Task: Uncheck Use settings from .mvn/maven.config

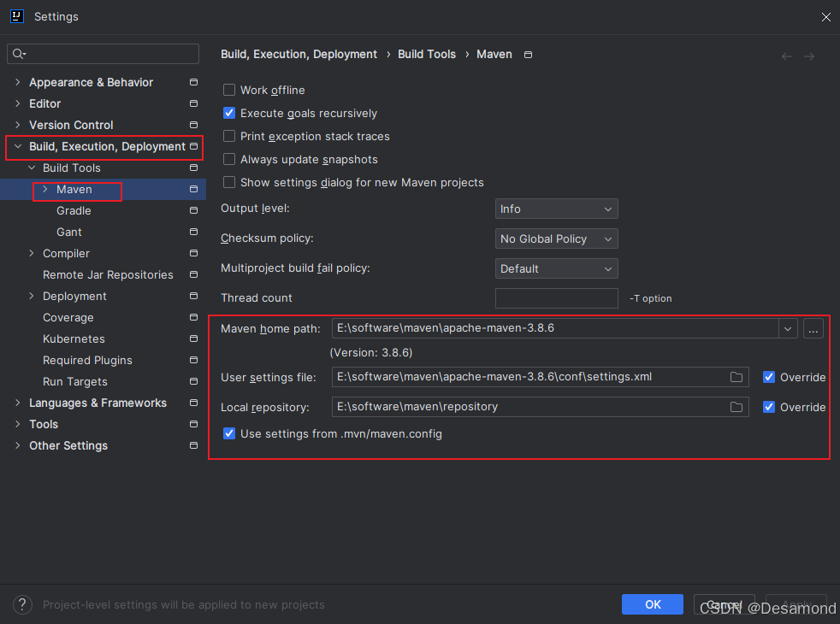Action: click(x=228, y=433)
